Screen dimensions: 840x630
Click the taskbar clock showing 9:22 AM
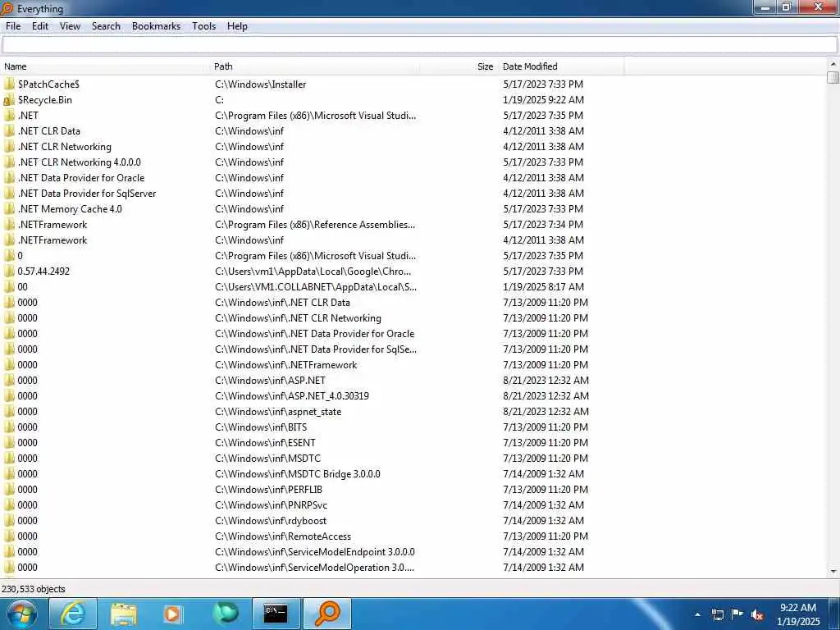pos(798,614)
